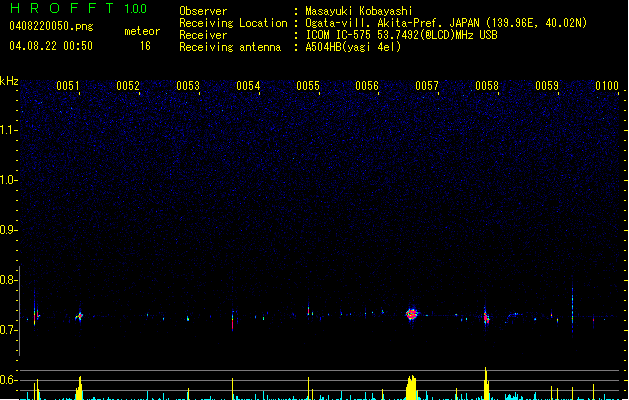Click the 'Receiving Location' field label

point(233,23)
